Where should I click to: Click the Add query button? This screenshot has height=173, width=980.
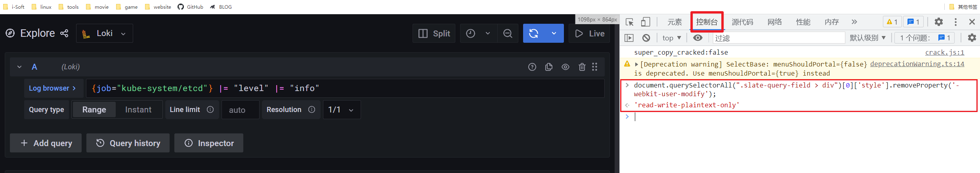tap(46, 143)
